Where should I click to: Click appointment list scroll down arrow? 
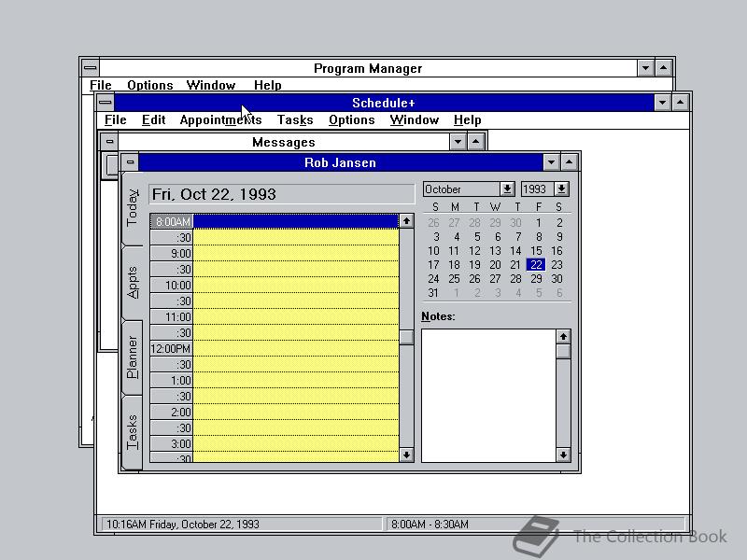click(406, 455)
